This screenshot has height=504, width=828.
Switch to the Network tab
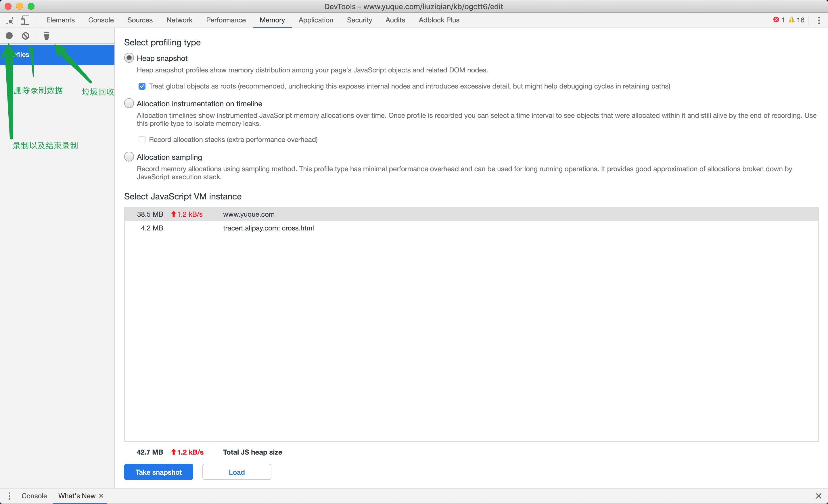179,20
